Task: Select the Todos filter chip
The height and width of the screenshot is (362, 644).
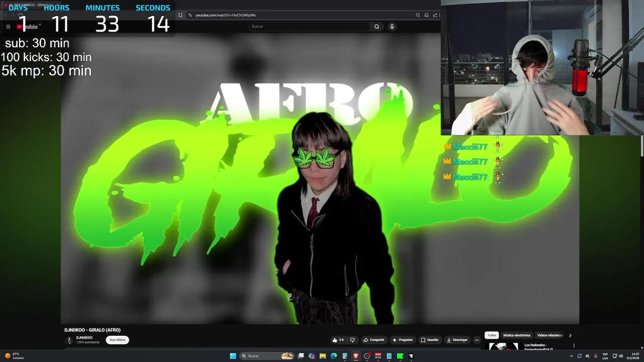Action: point(492,335)
